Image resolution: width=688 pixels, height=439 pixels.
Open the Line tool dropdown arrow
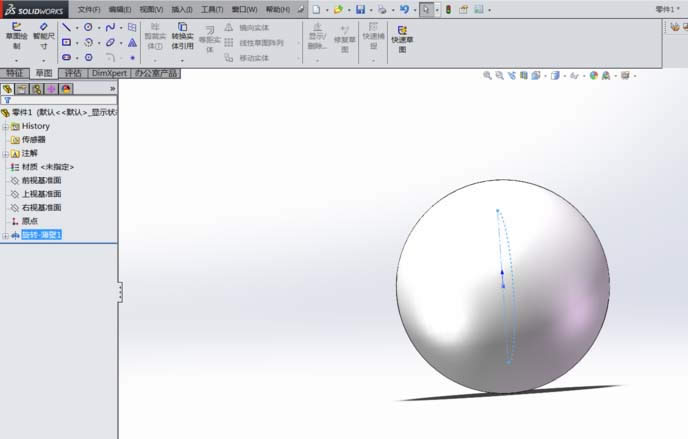tap(77, 28)
